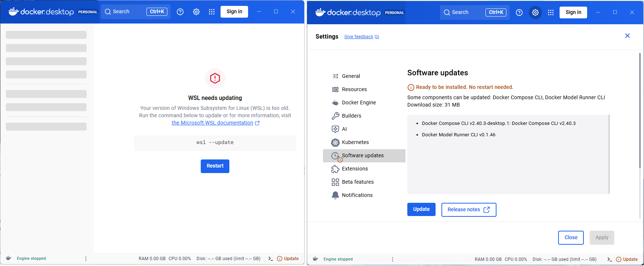Click the highlighted gear icon in the Settings window header
The width and height of the screenshot is (644, 266).
535,12
